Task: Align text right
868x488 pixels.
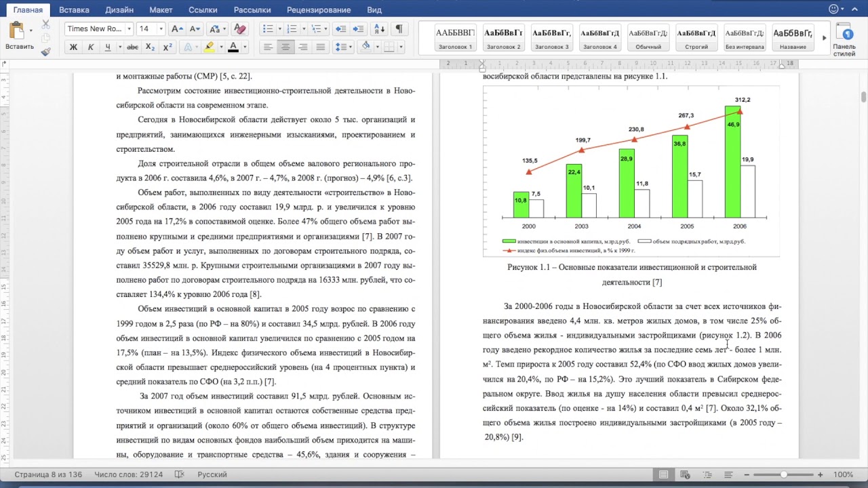Action: [303, 47]
